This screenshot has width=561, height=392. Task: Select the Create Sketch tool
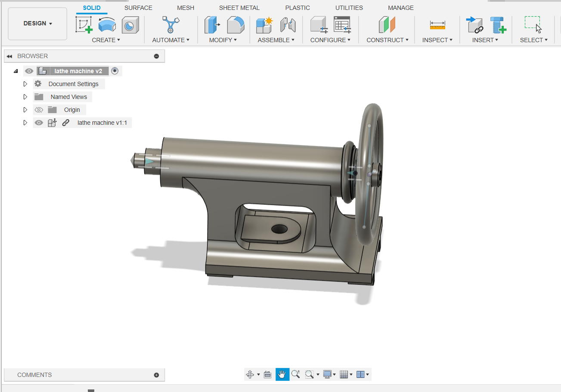[x=84, y=25]
